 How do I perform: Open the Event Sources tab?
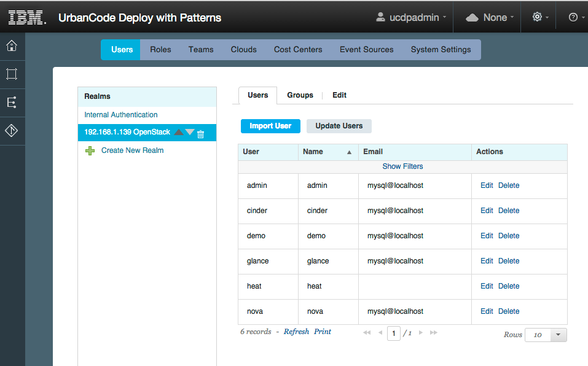point(367,50)
